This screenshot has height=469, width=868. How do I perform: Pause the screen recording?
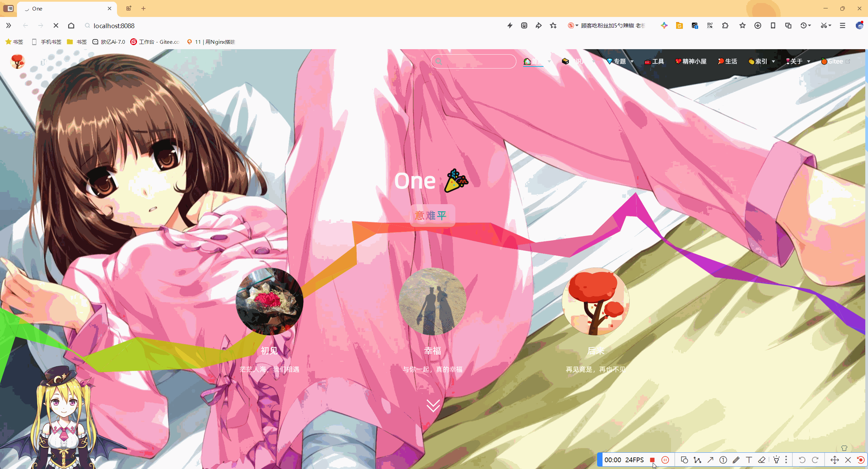pyautogui.click(x=665, y=460)
